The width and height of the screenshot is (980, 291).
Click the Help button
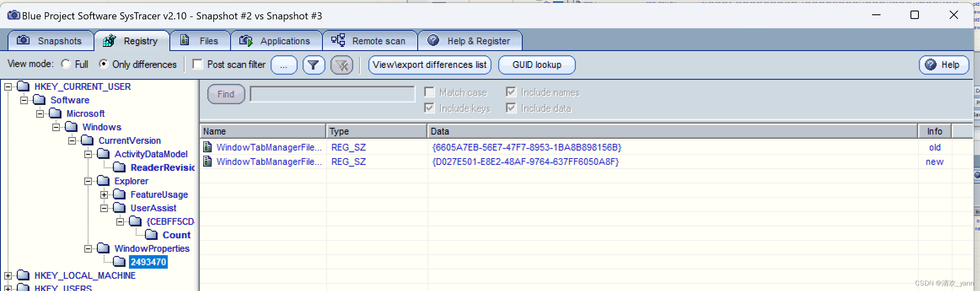pyautogui.click(x=944, y=65)
